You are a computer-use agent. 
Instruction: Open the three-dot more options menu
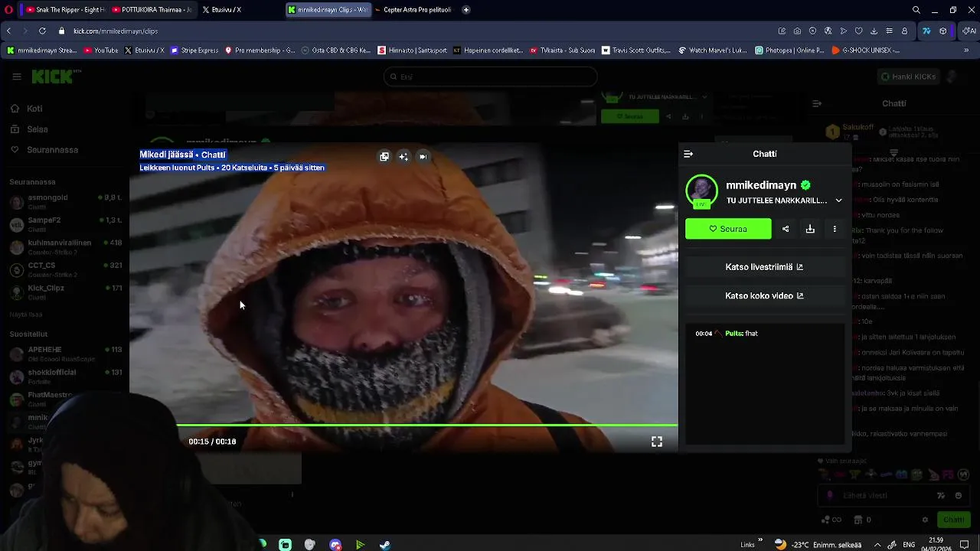pos(835,229)
